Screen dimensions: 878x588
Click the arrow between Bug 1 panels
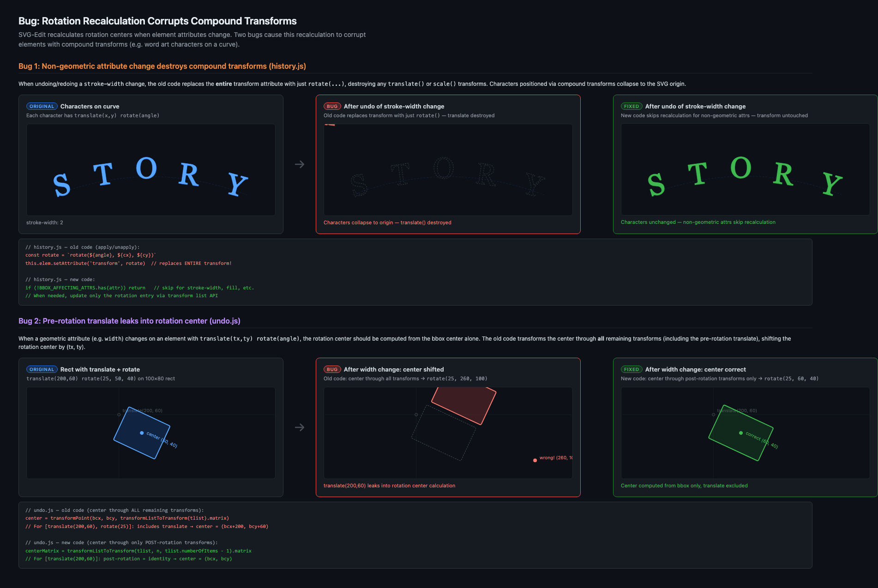click(300, 164)
